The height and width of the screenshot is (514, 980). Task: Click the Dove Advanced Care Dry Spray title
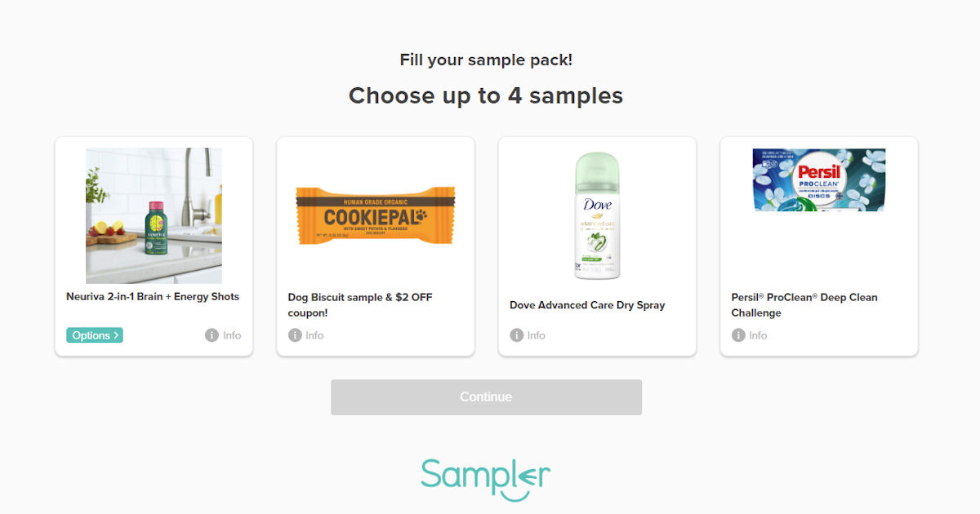pos(587,305)
